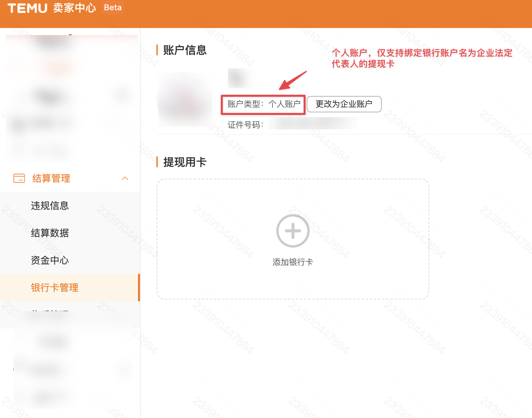Click the store avatar image in 账户信息
The width and height of the screenshot is (532, 418).
[185, 100]
